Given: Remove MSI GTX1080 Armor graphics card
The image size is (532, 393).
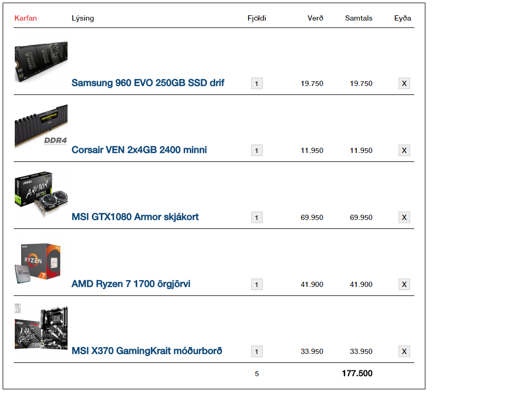Looking at the screenshot, I should 404,217.
